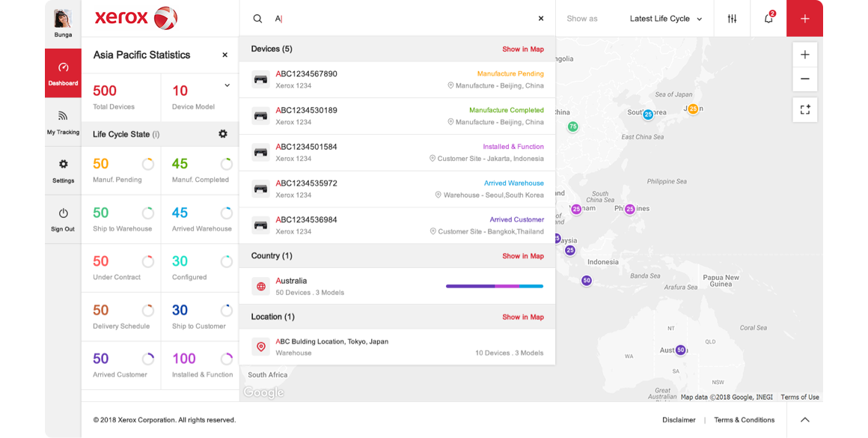Screen dimensions: 868x438
Task: Open Life Cycle State gear settings
Action: tap(222, 133)
